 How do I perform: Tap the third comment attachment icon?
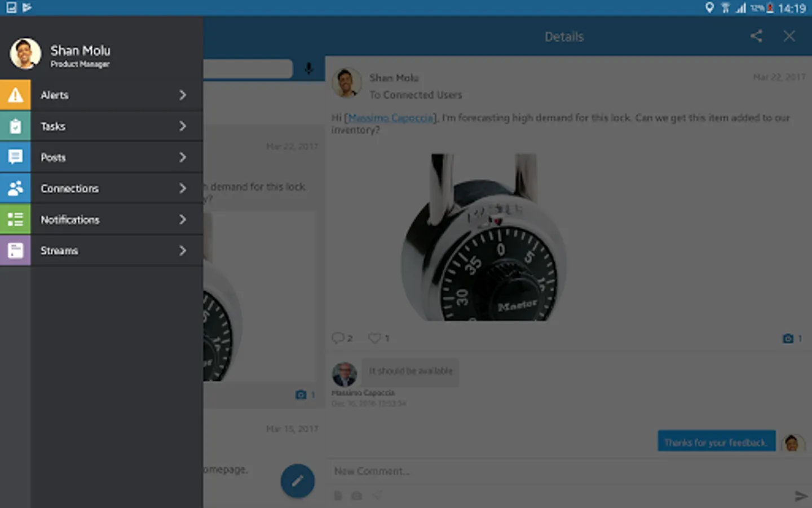click(x=377, y=496)
